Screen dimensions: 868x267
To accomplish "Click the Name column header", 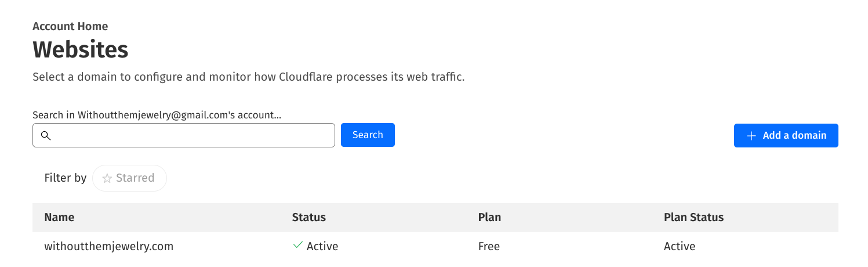I will tap(59, 218).
